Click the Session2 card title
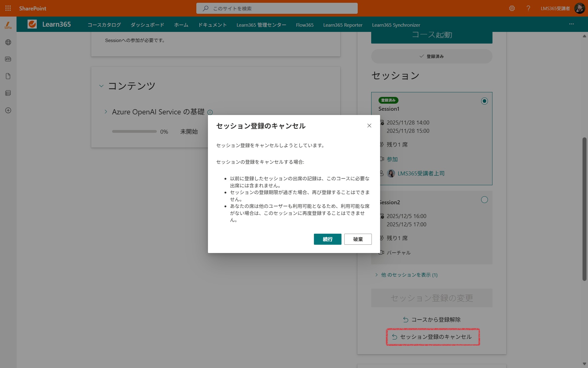The image size is (588, 368). tap(389, 202)
